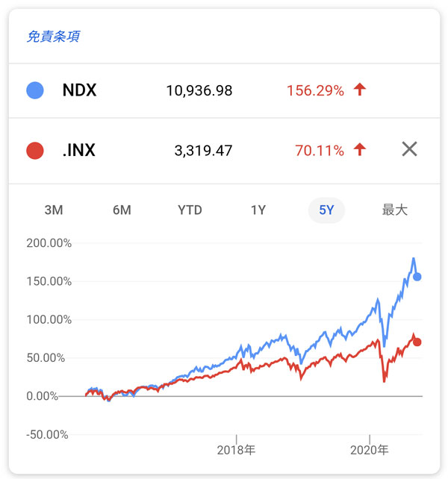
Task: Switch chart to 最大 range
Action: coord(395,210)
